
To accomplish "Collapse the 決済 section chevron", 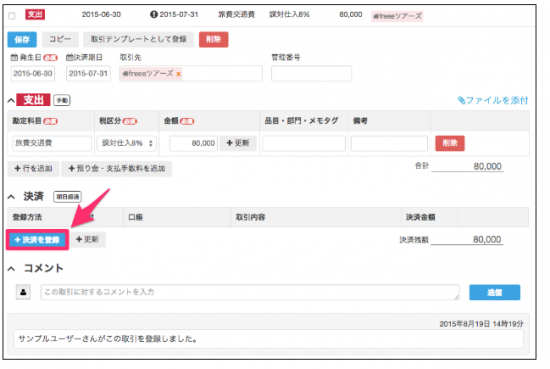I will 11,197.
